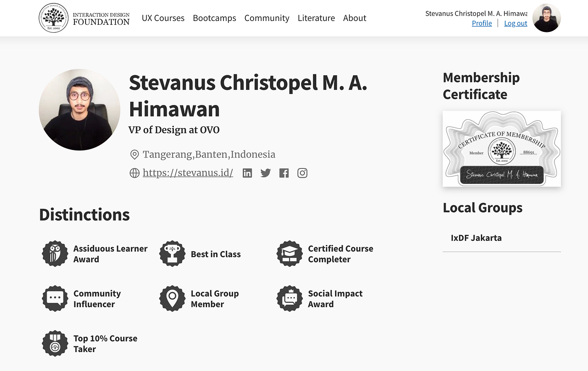The width and height of the screenshot is (588, 371).
Task: Click the Best in Class trophy badge
Action: [172, 254]
